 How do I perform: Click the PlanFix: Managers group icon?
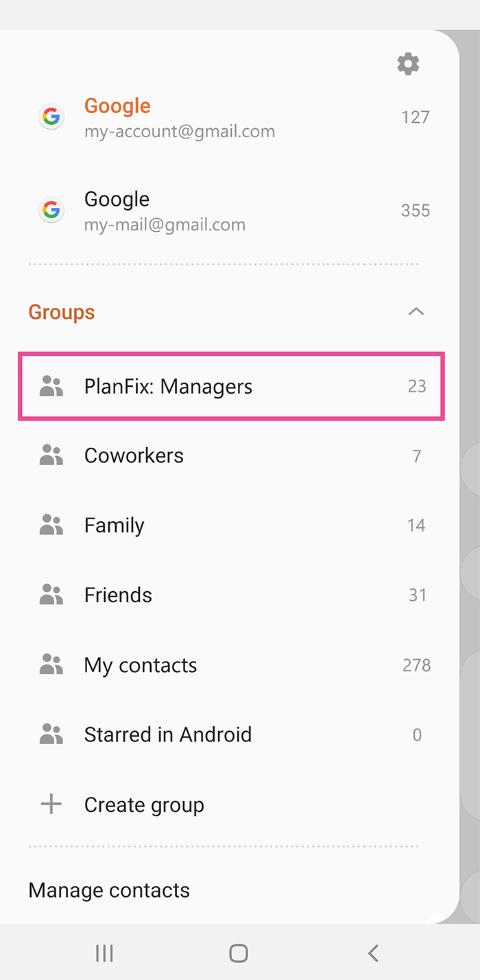[x=51, y=386]
